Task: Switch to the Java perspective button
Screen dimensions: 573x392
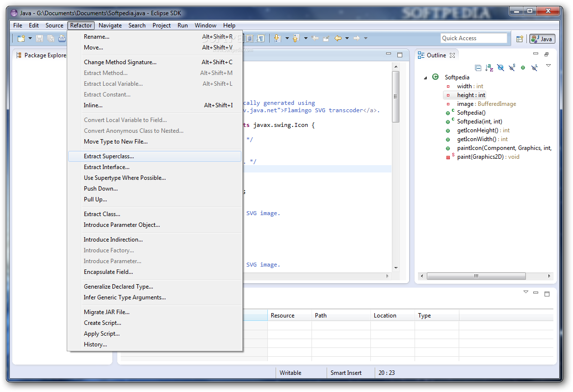Action: [x=542, y=39]
